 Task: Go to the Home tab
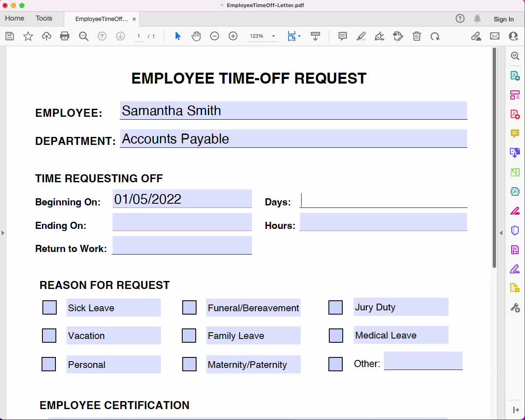(15, 18)
